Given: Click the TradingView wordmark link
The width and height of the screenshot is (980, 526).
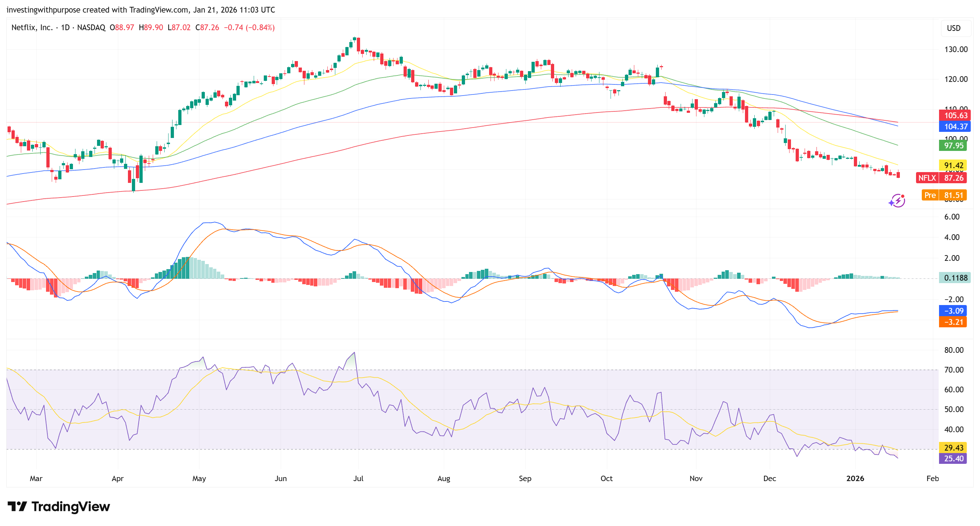Looking at the screenshot, I should coord(71,506).
